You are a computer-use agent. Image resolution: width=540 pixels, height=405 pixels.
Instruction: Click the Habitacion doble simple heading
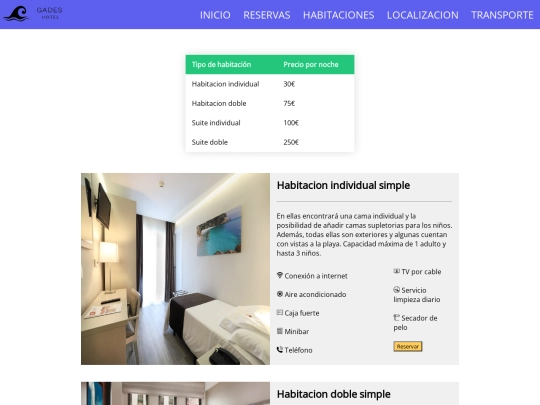coord(334,394)
